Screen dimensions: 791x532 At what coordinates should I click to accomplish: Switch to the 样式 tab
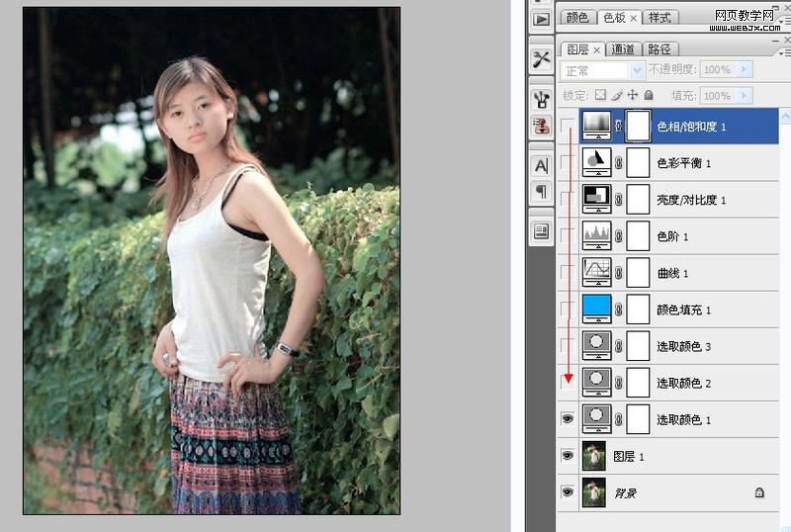[659, 18]
